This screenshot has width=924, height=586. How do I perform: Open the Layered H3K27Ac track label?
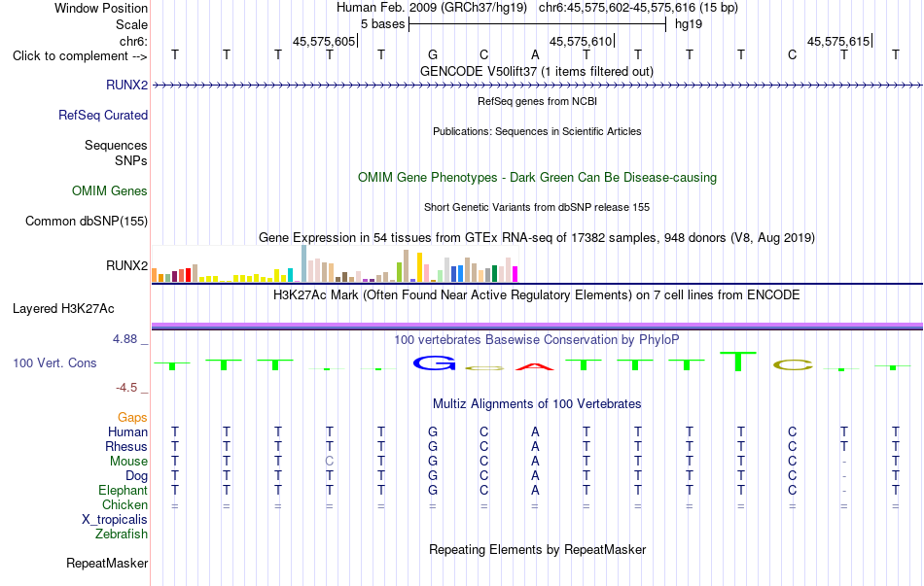pos(63,309)
